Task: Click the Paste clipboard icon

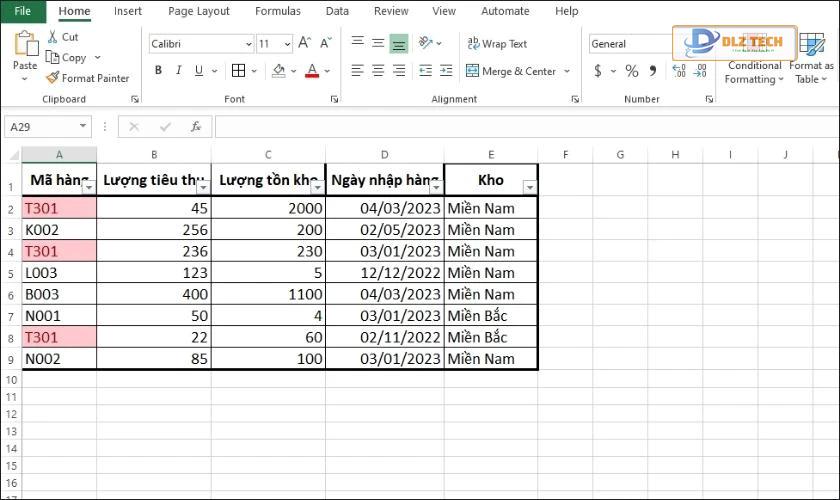Action: tap(25, 44)
